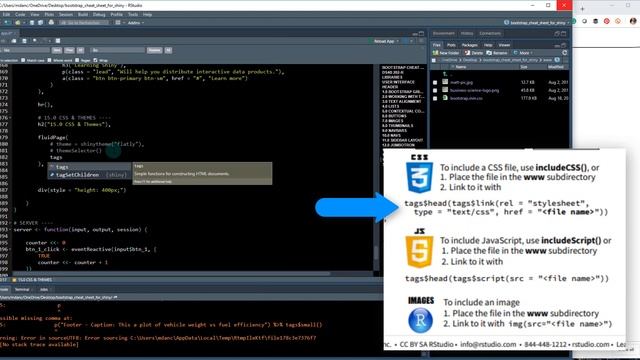The height and width of the screenshot is (360, 640).
Task: Refresh the Files pane listing
Action: (564, 53)
